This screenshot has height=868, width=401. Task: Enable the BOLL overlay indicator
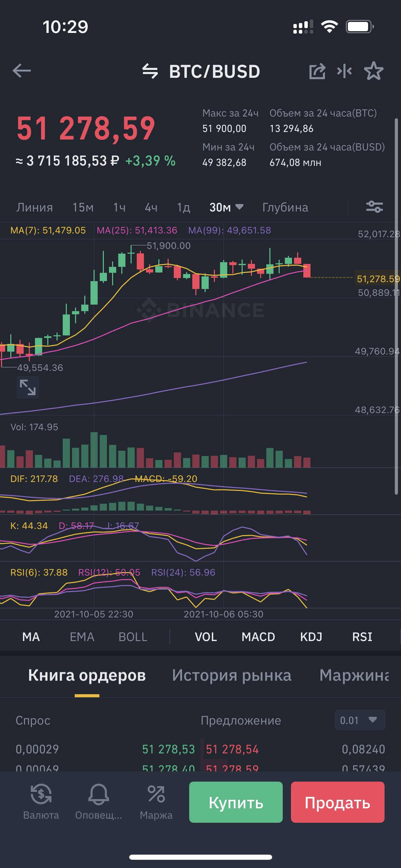point(133,637)
